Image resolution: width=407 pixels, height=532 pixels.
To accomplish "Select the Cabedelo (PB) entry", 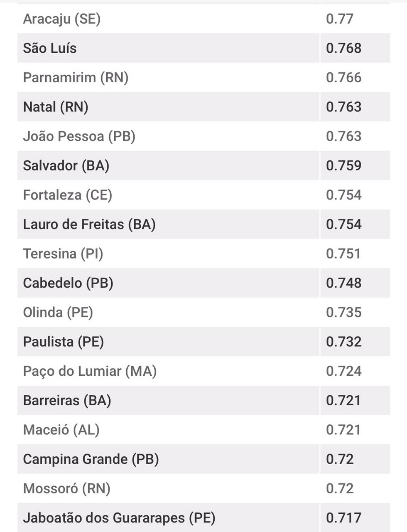I will click(68, 283).
